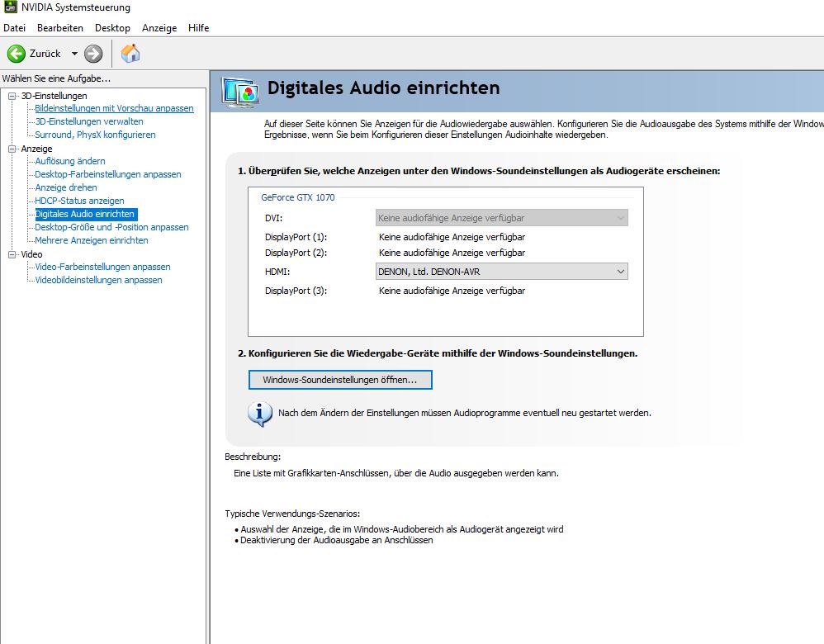The image size is (824, 644).
Task: Click the grey forward arrow icon
Action: (93, 54)
